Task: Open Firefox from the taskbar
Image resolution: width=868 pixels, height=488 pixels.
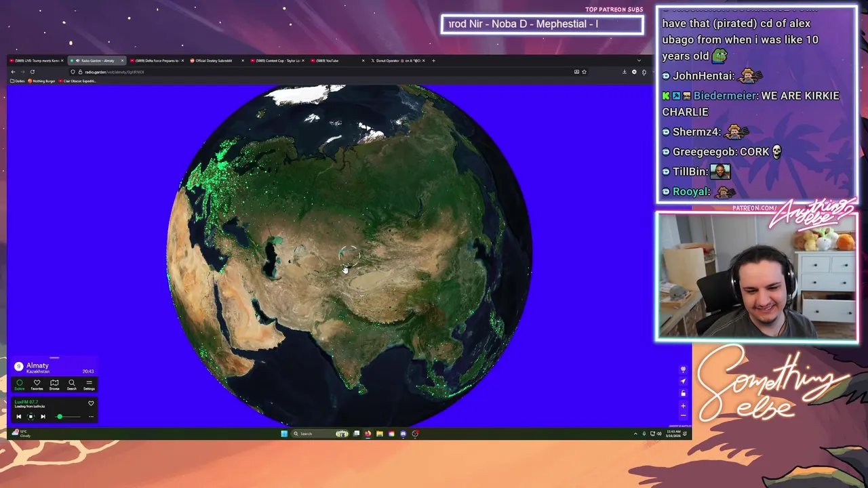Action: (368, 434)
